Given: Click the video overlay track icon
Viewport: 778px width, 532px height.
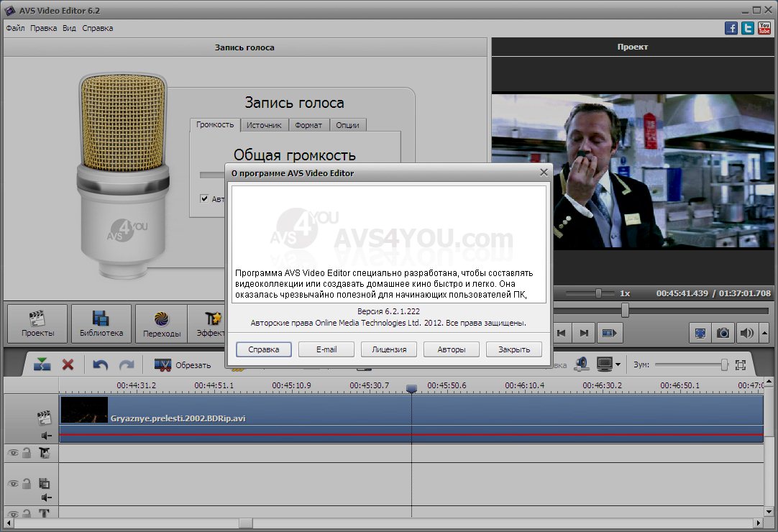Looking at the screenshot, I should (x=44, y=483).
